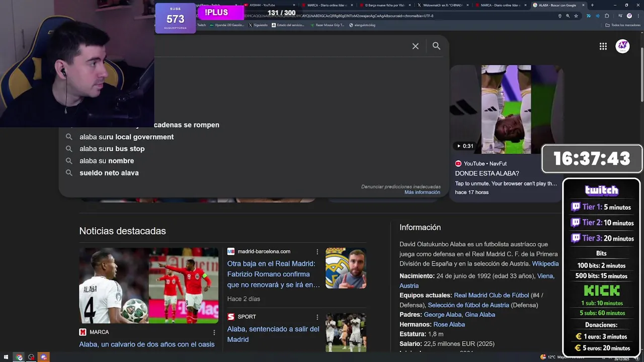Click the Google search input field
Image resolution: width=644 pixels, height=362 pixels.
282,46
